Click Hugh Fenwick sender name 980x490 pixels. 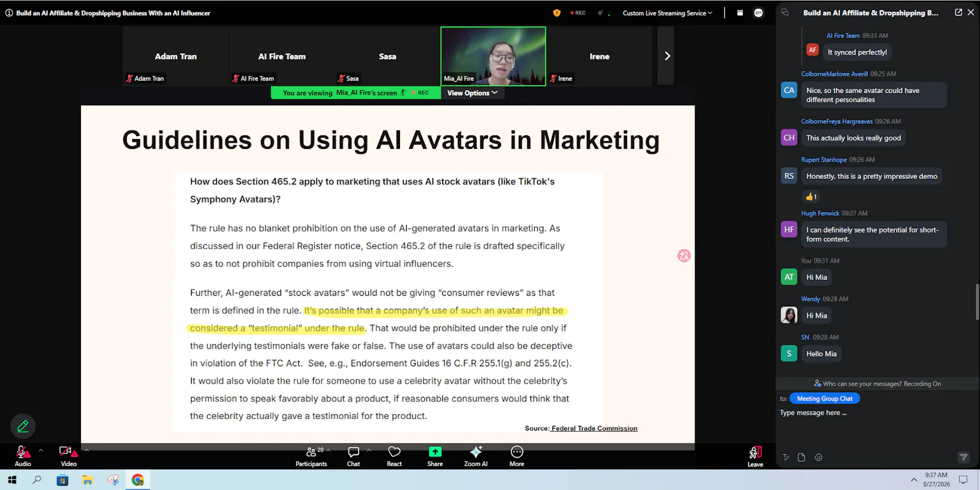[x=820, y=214]
